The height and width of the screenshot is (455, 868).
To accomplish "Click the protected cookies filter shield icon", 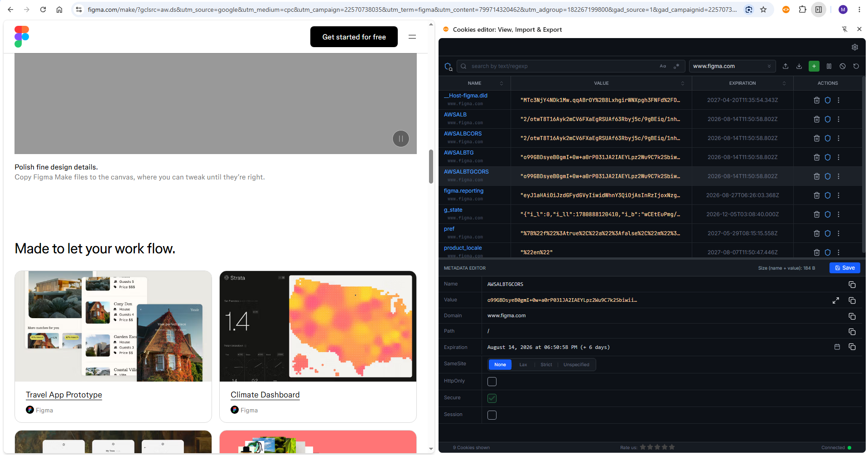I will point(448,67).
